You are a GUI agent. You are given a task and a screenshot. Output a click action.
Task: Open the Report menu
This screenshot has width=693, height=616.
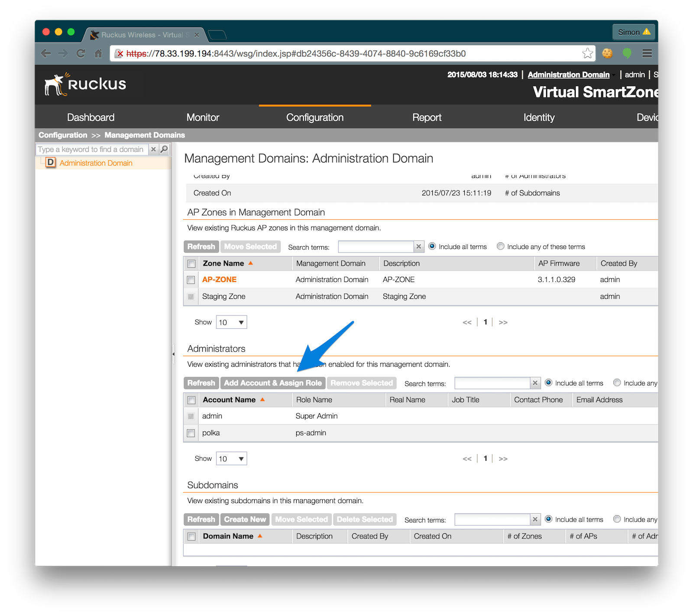pyautogui.click(x=427, y=117)
